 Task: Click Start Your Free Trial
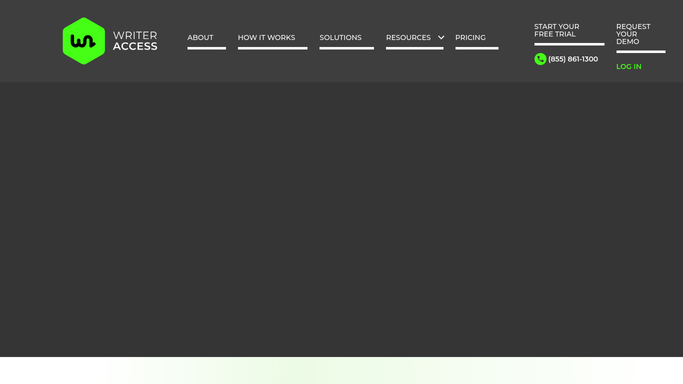(x=557, y=30)
